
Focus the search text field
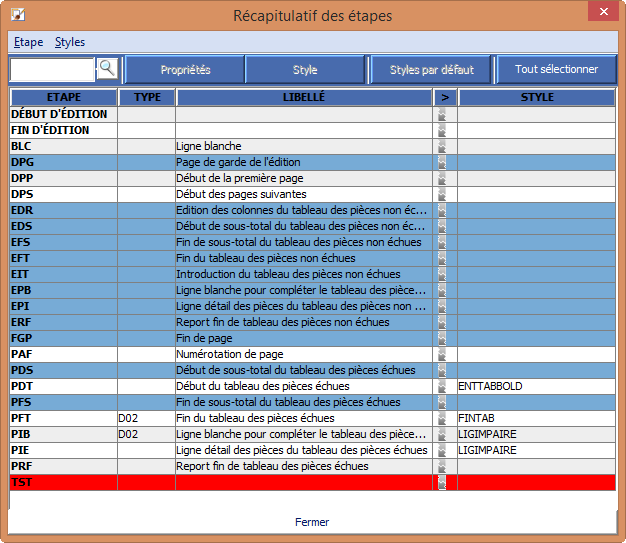[x=52, y=69]
